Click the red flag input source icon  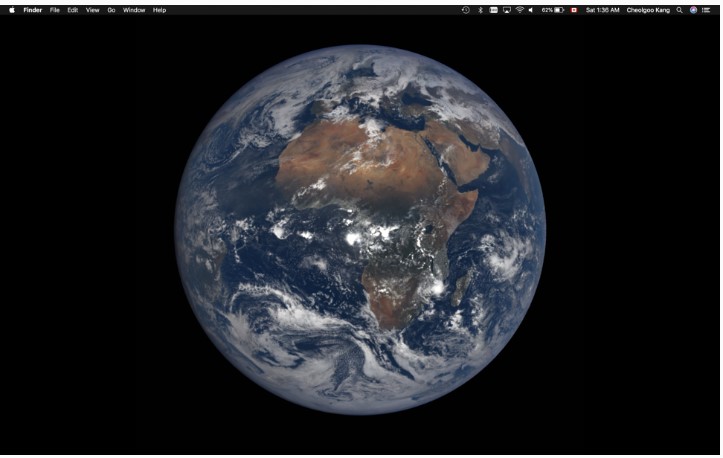(x=574, y=10)
